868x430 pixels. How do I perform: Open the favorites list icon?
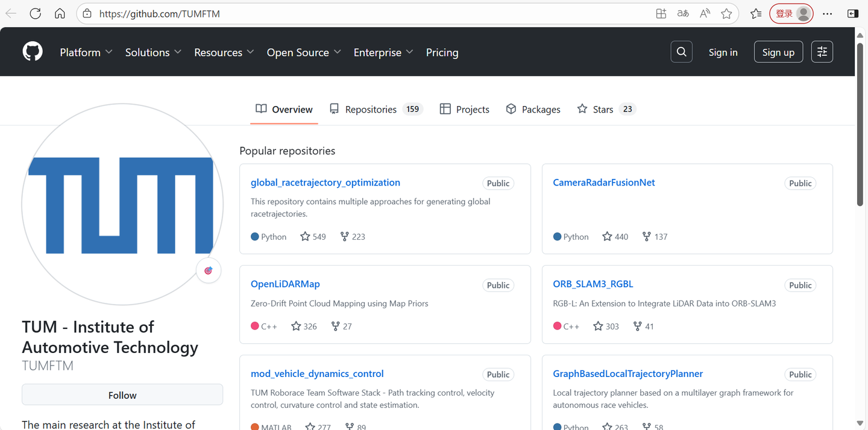756,13
